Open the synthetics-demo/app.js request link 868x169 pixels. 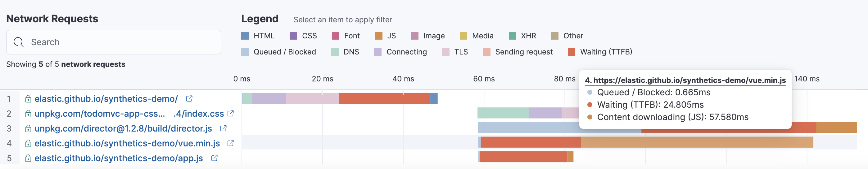[x=119, y=158]
